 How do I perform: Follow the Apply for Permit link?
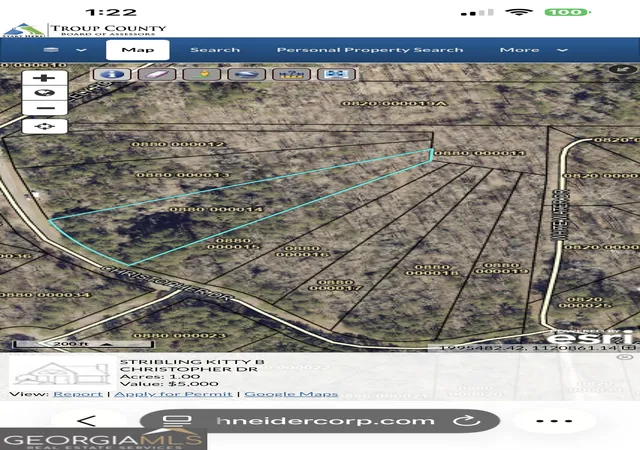pos(173,394)
